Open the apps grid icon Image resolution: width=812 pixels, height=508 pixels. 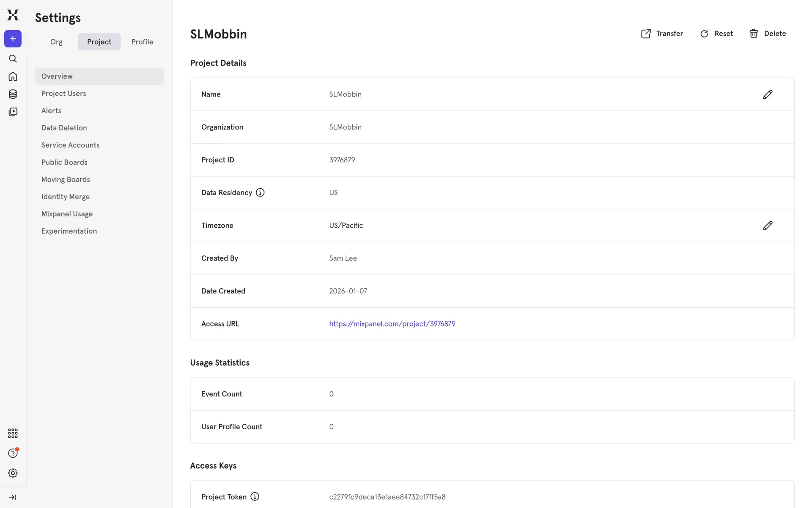click(13, 433)
